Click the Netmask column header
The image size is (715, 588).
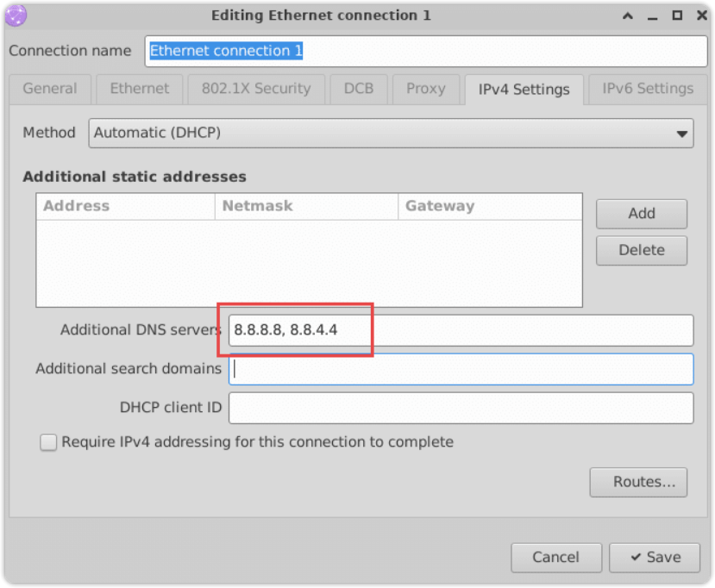(x=305, y=206)
